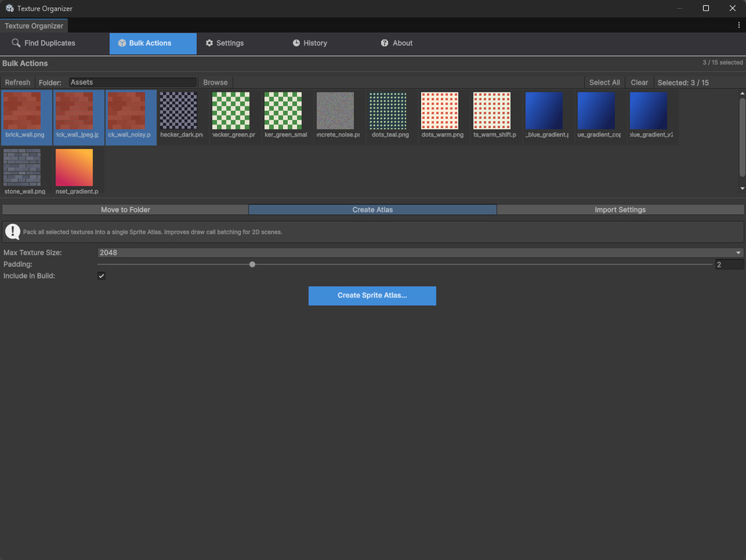Click Select All textures
Image resolution: width=746 pixels, height=560 pixels.
click(605, 82)
